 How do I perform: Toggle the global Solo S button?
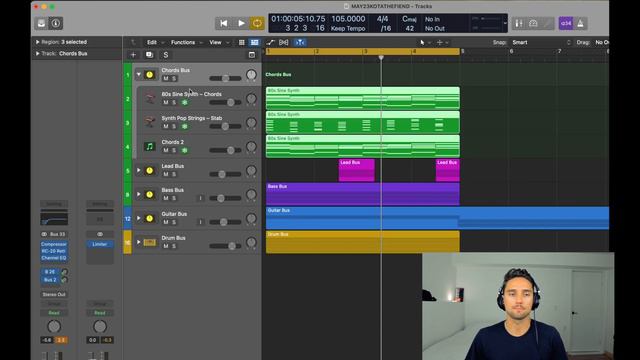click(166, 55)
